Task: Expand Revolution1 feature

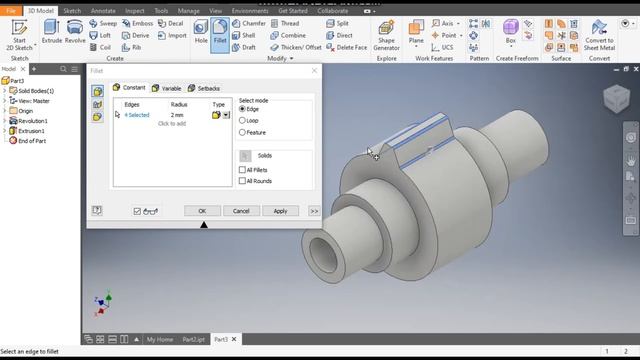Action: (x=4, y=121)
